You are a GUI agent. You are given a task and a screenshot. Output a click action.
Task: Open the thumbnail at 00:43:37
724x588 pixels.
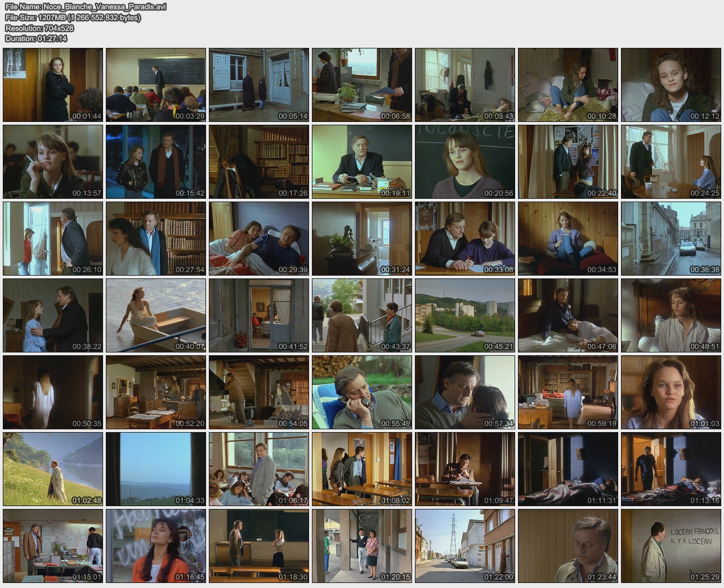point(362,315)
